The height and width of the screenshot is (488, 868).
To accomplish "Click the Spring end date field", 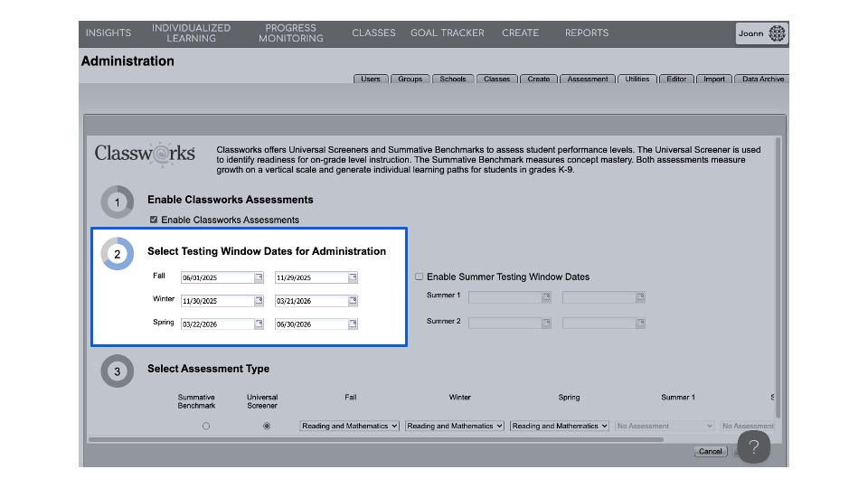I will [x=312, y=324].
